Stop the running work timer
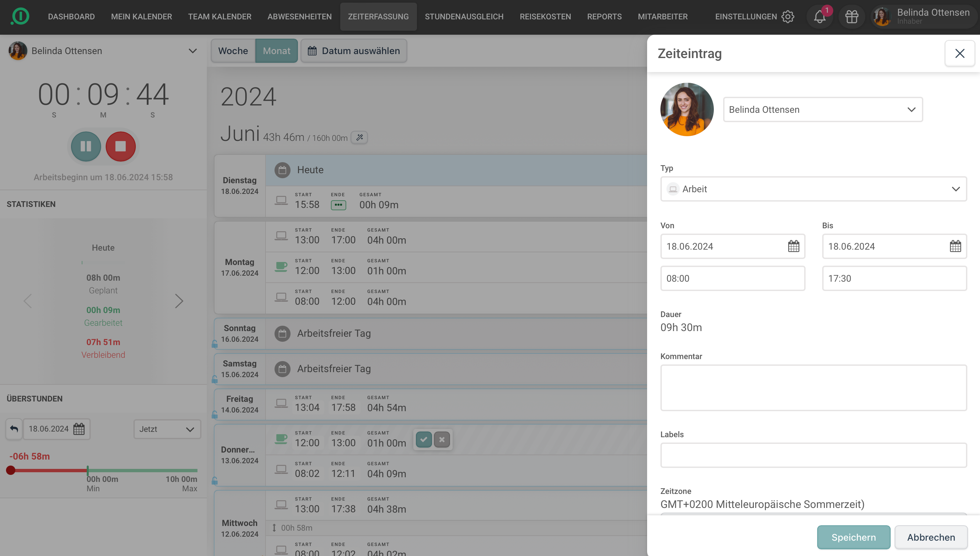 pyautogui.click(x=121, y=146)
